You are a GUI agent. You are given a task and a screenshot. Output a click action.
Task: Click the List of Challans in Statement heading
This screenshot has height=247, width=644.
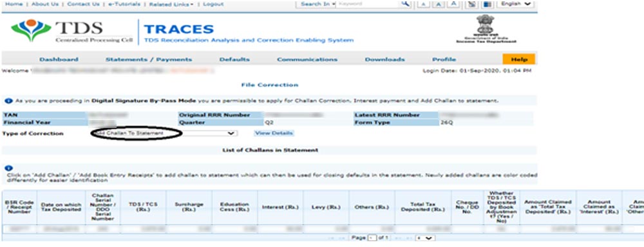tap(270, 150)
